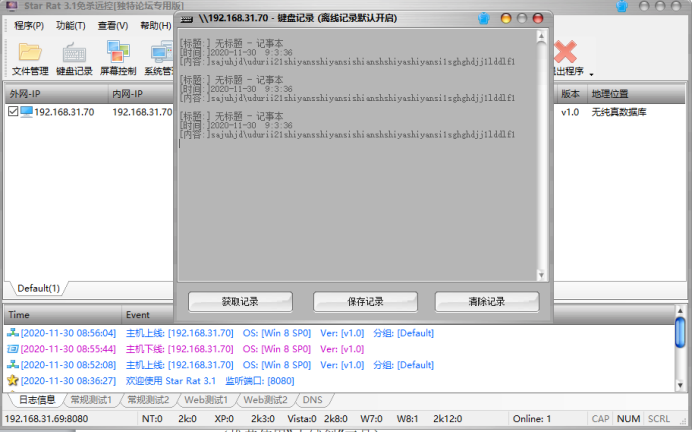Click the star icon at 08:36:27 log
The image size is (693, 432).
13,380
